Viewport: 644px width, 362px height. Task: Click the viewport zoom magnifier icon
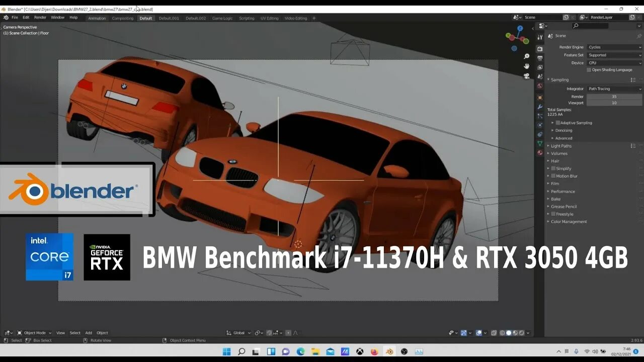point(526,56)
